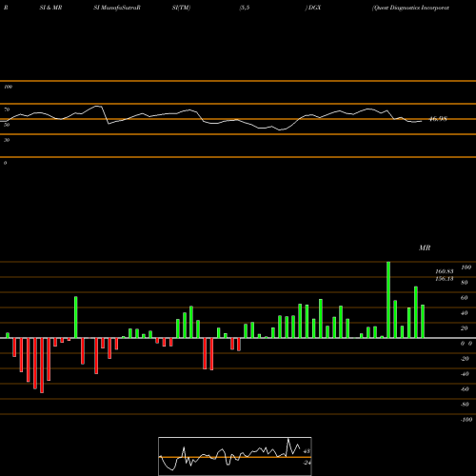Click the 'MR' label above the bar chart
This screenshot has width=476, height=476.
click(425, 248)
